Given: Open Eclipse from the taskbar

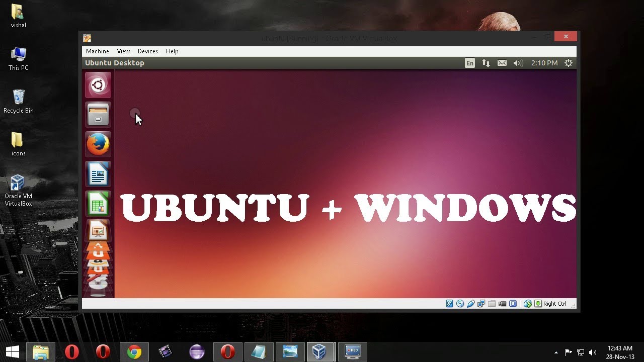Looking at the screenshot, I should coord(197,352).
